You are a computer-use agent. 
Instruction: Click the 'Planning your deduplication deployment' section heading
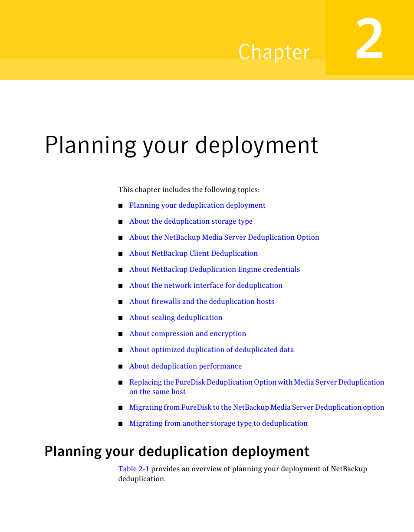coord(177,452)
